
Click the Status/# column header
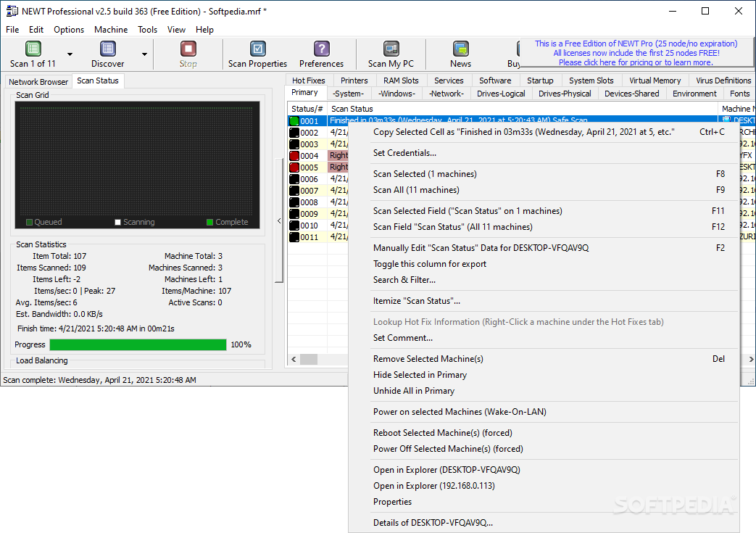(x=307, y=109)
